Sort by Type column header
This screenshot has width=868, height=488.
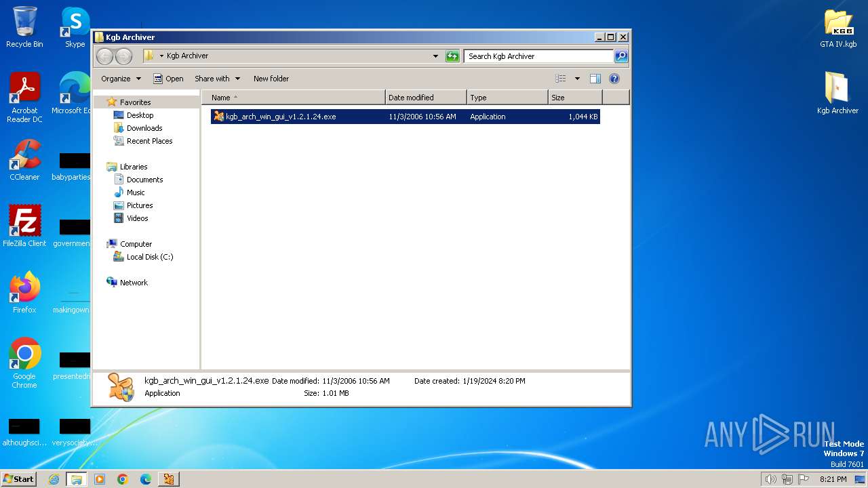507,98
